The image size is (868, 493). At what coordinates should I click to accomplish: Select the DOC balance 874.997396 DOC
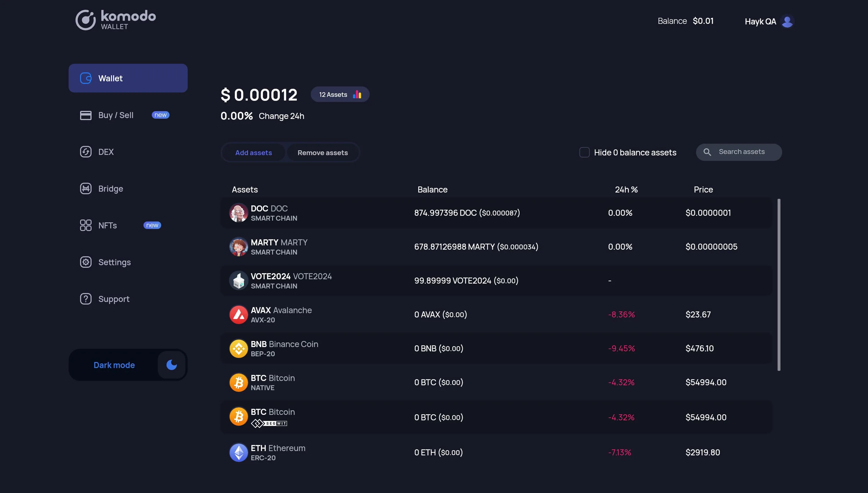467,213
